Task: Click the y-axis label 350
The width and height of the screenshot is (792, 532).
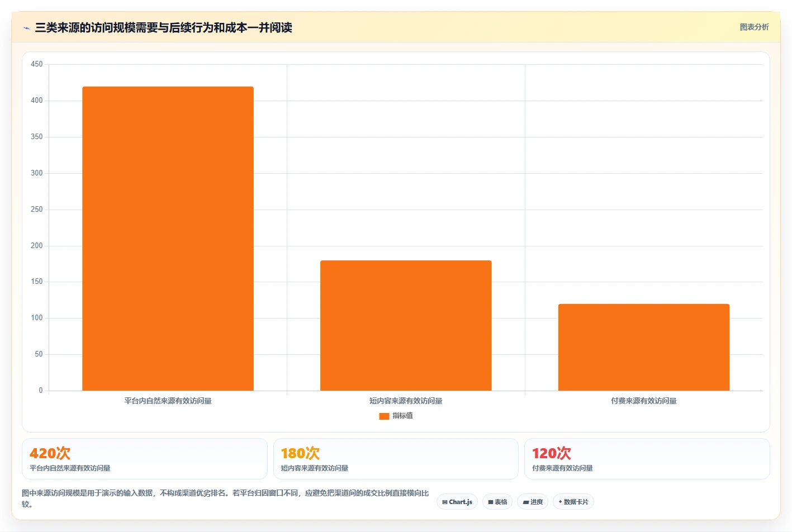Action: [x=37, y=137]
